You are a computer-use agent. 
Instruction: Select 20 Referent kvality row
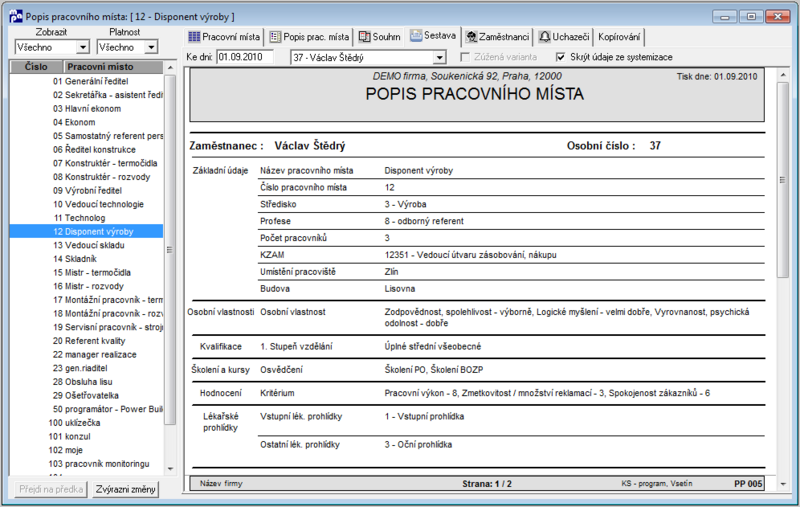[x=87, y=341]
